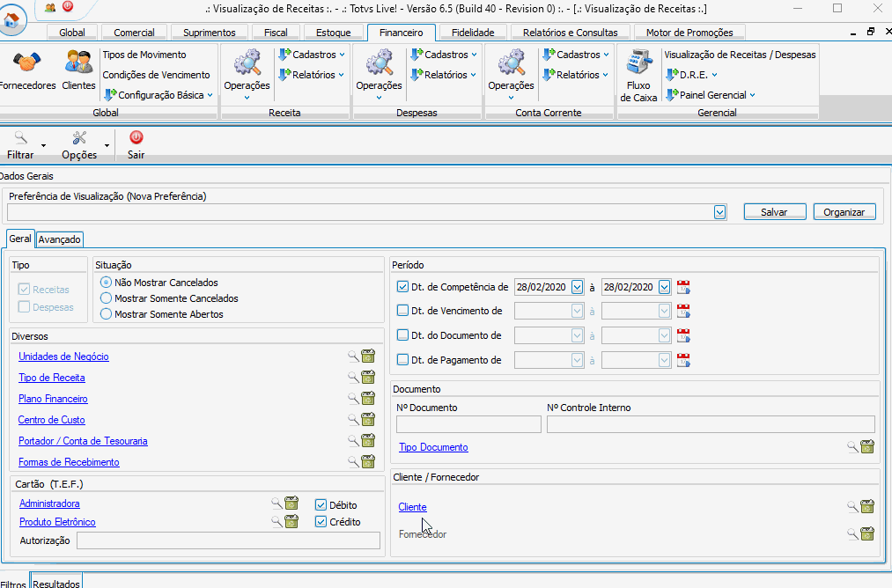The image size is (892, 588).
Task: Click the Nº Documento input field
Action: [468, 424]
